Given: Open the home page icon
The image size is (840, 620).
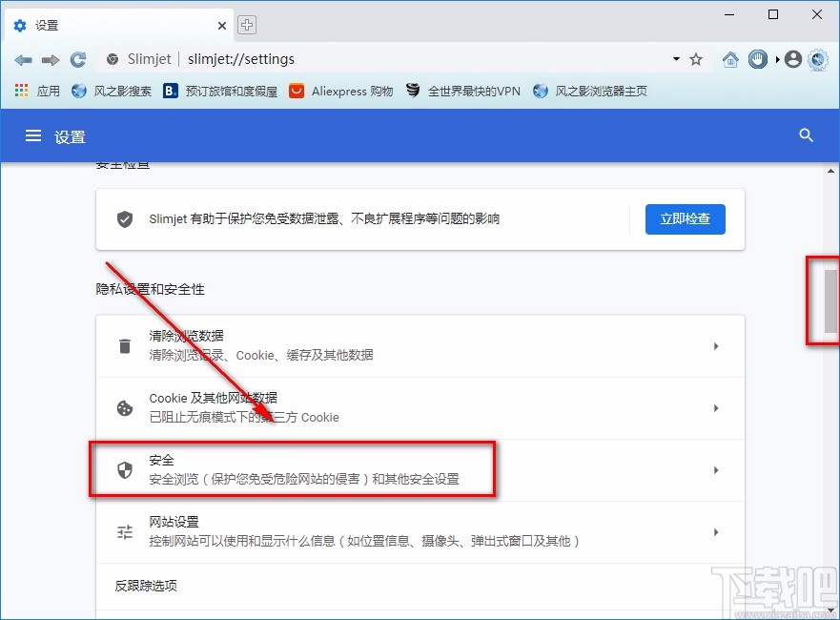Looking at the screenshot, I should tap(730, 59).
